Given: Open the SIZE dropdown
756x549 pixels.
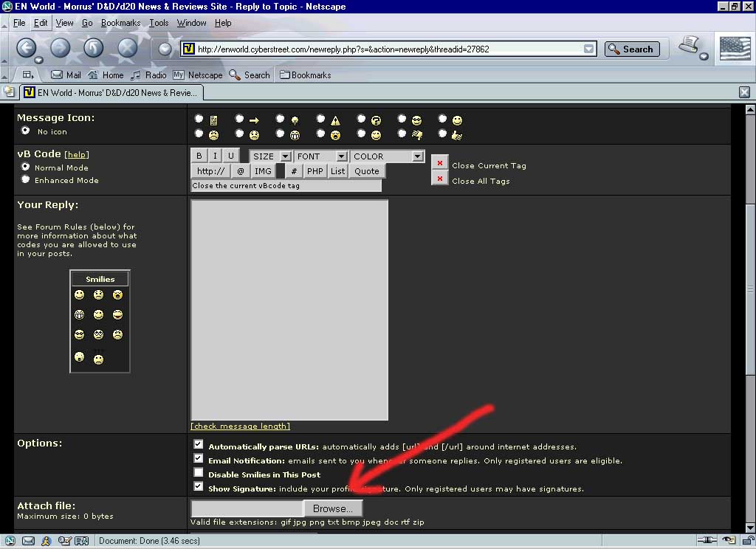Looking at the screenshot, I should tap(270, 156).
